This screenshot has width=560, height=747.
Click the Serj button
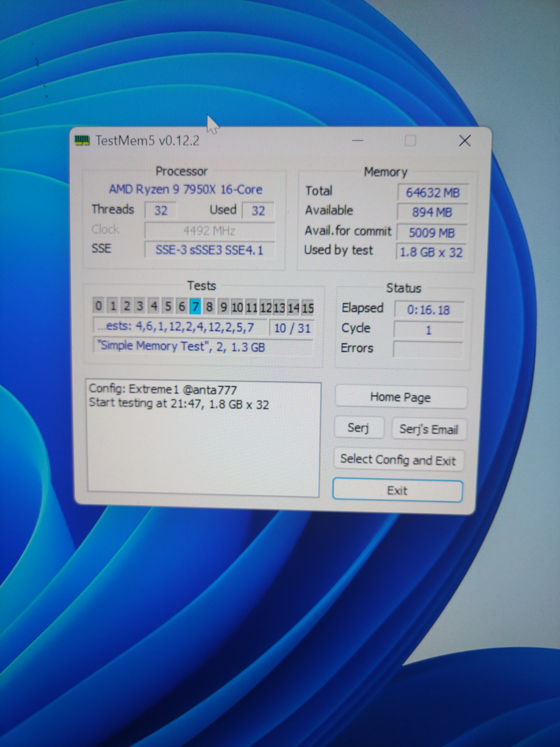click(x=358, y=428)
